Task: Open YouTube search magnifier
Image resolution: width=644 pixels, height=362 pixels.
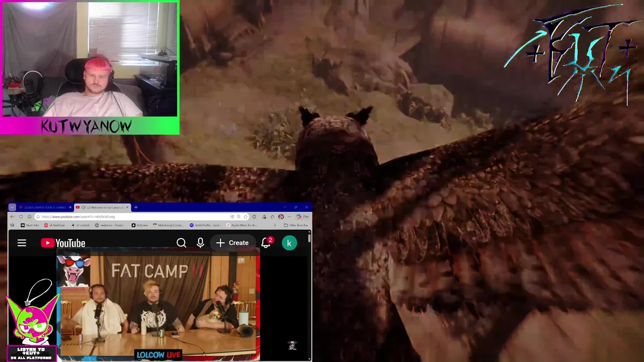Action: click(x=181, y=243)
